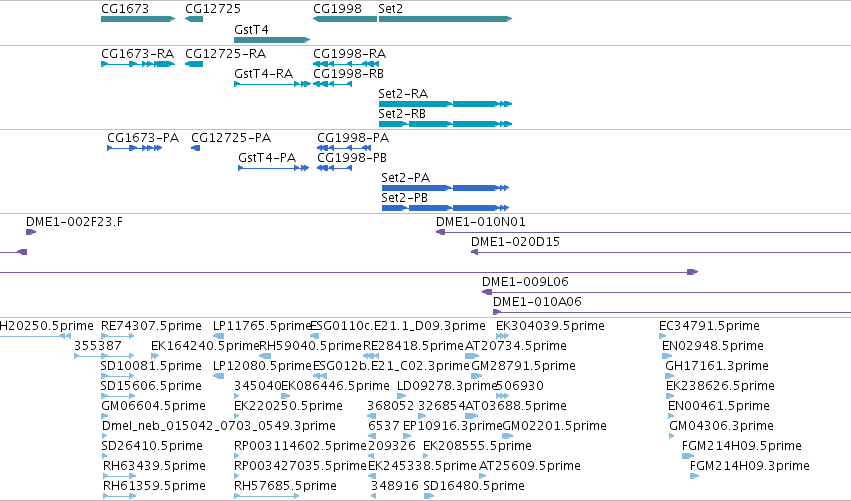Click the DME1-002F23.F purple marker
The width and height of the screenshot is (851, 501).
[x=31, y=232]
